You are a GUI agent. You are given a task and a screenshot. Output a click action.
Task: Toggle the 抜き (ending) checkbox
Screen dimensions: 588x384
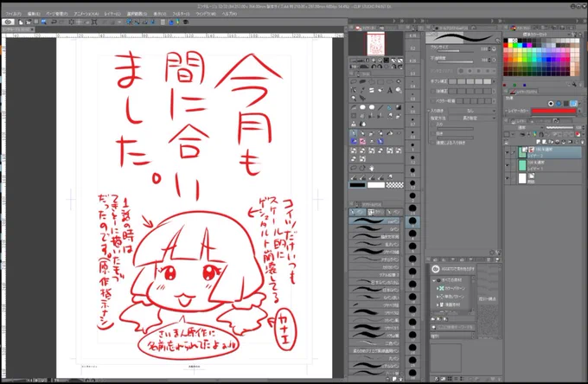point(432,133)
